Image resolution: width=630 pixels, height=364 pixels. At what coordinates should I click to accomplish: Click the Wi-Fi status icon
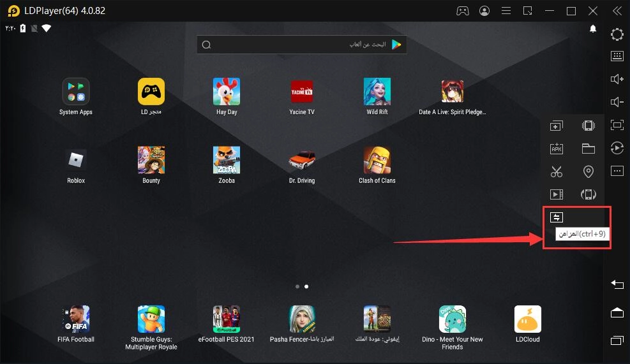point(46,28)
